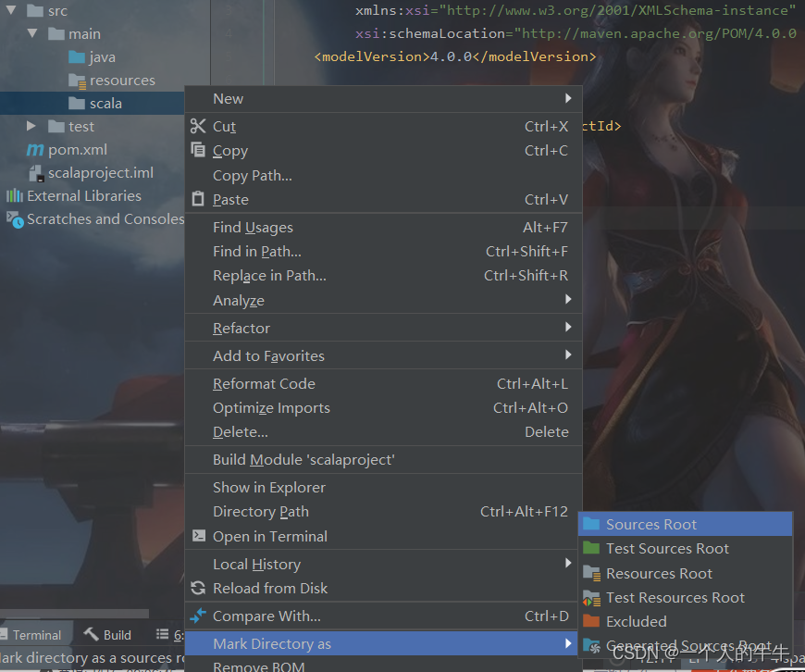Click the main folder icon

tap(56, 34)
